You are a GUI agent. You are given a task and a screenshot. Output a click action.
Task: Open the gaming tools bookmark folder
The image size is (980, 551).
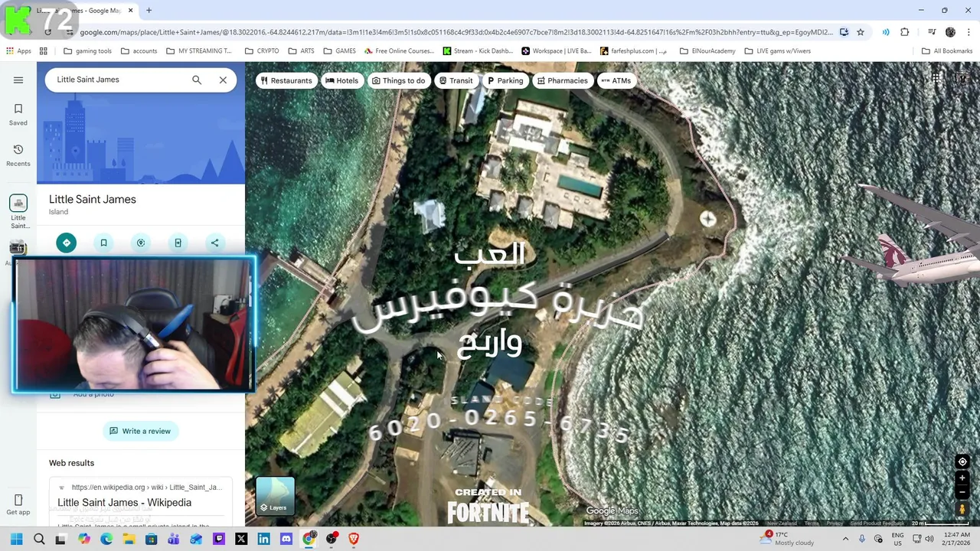88,51
